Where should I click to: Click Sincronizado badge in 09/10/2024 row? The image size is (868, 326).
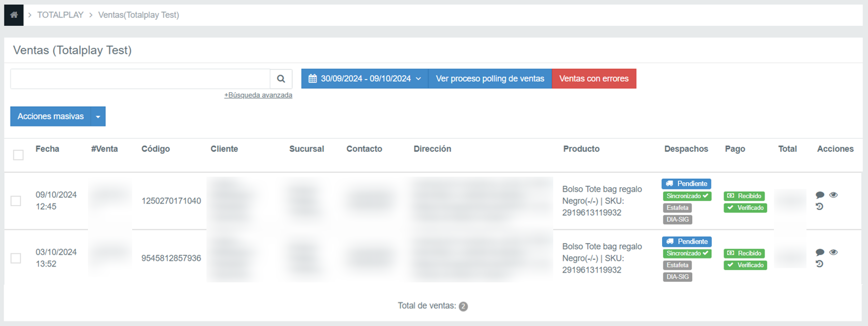coord(687,196)
